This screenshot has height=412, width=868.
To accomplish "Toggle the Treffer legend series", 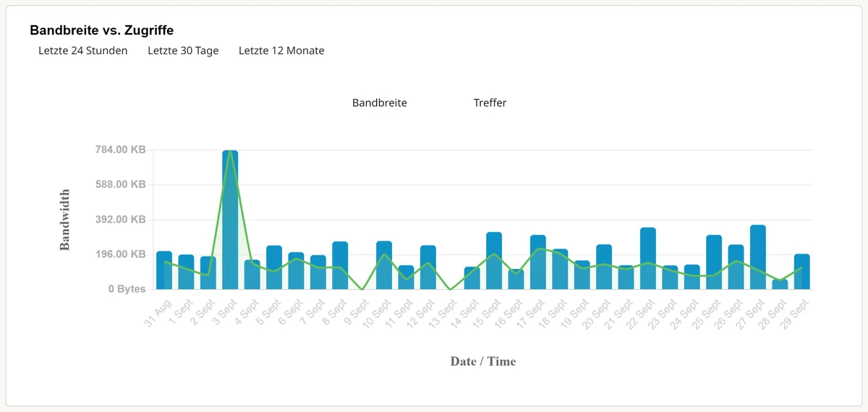I will click(490, 103).
